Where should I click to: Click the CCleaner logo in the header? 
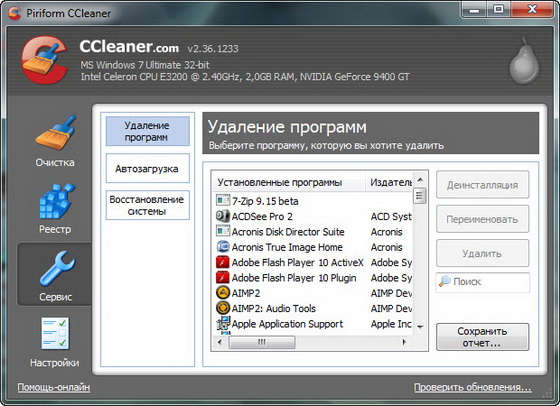point(45,60)
